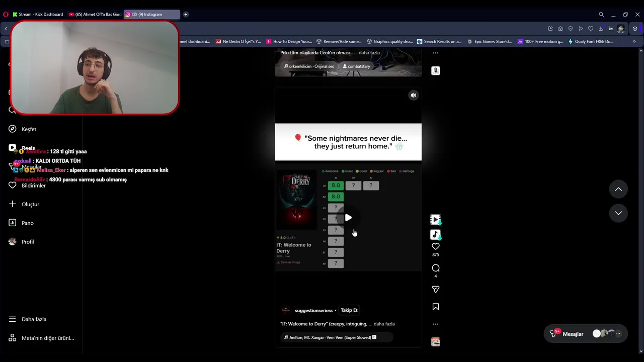The width and height of the screenshot is (644, 362).
Task: Switch to the Ahmet Off'a Bas Gardaş YouTube tab
Action: coord(95,15)
